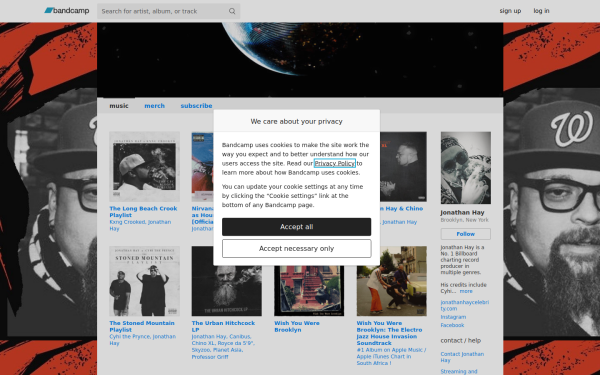Click 'Kxng Crooked, Jonathan Hay' artist text

tap(140, 225)
